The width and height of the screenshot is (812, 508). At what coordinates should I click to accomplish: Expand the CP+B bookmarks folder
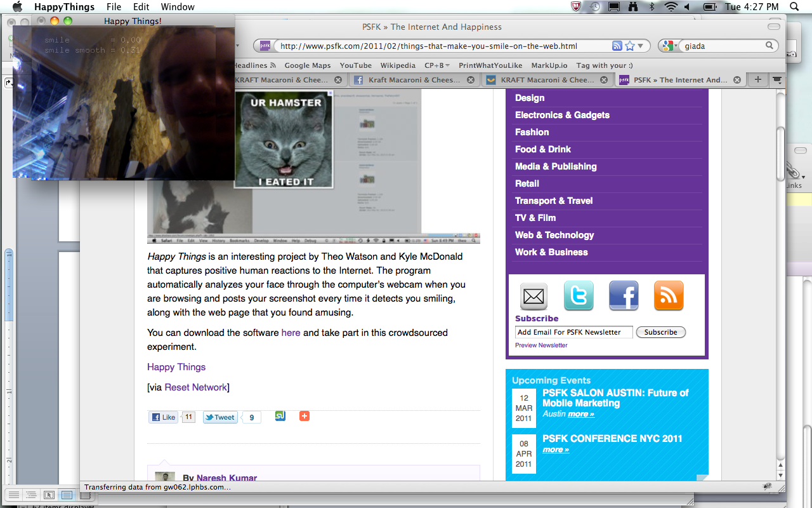[x=437, y=65]
